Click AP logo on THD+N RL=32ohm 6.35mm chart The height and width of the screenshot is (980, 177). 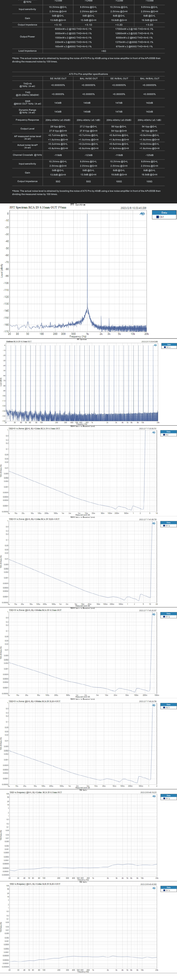pos(154,433)
